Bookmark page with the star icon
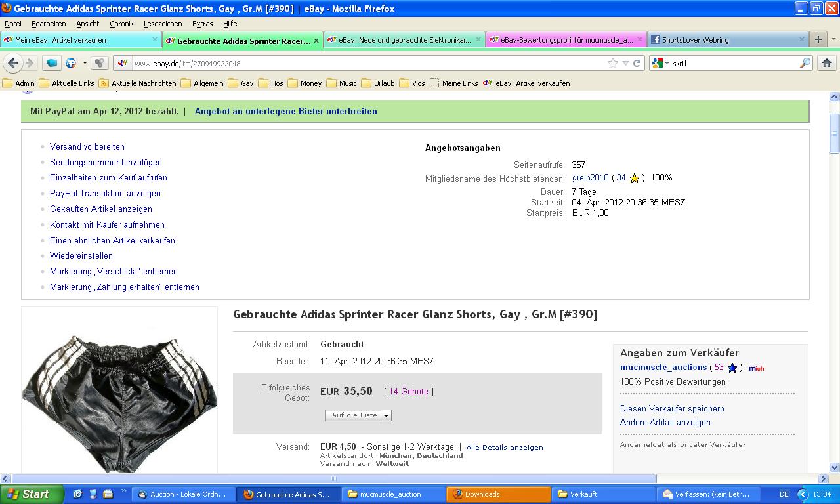The image size is (840, 504). point(612,63)
